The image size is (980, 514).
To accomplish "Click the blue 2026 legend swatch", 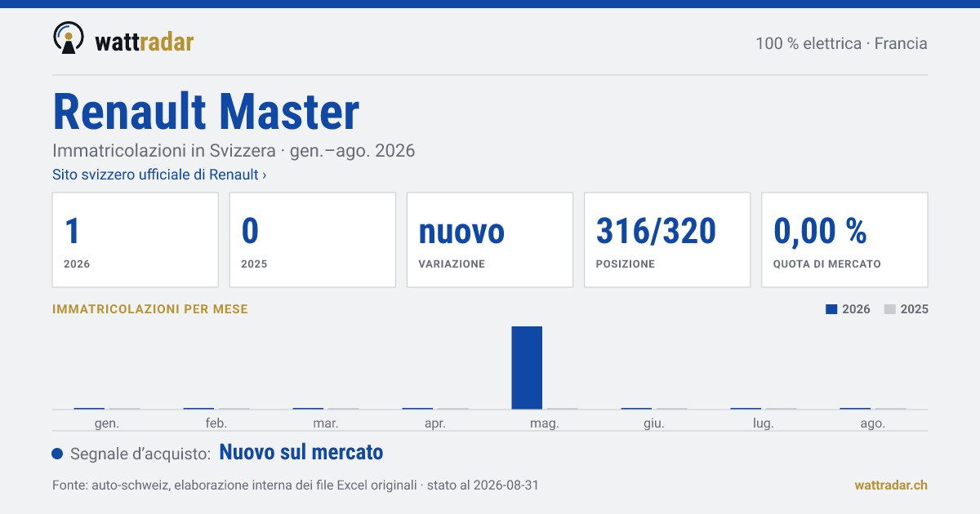I will 831,309.
